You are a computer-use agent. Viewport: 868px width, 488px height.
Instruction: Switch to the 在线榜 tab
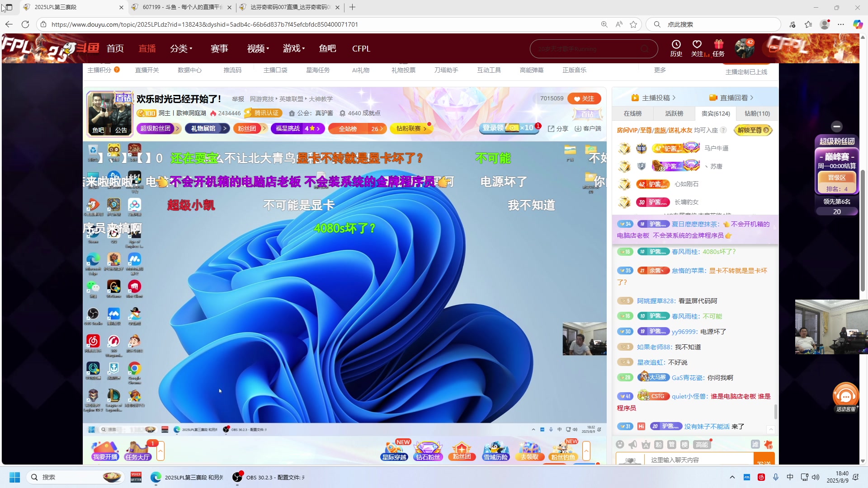point(632,113)
